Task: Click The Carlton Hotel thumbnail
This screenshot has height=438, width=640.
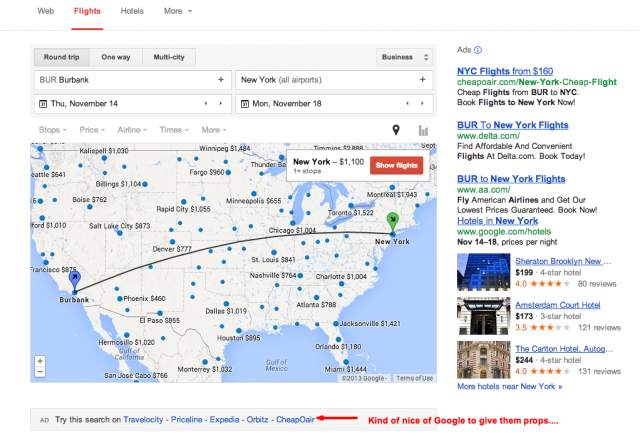Action: coord(484,360)
